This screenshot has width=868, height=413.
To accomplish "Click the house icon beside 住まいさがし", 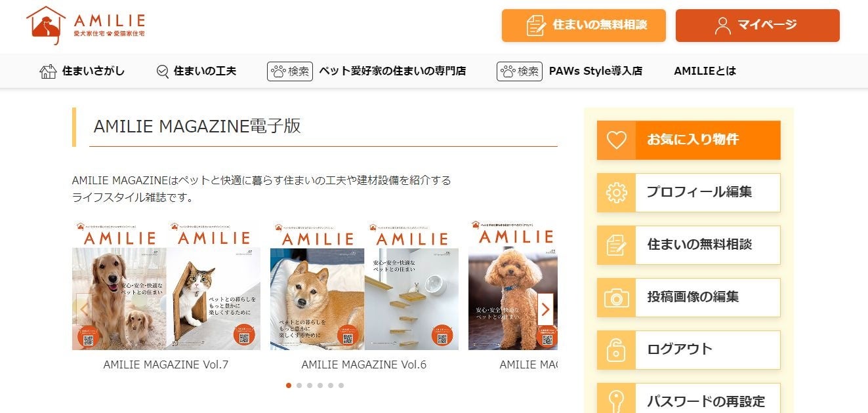I will coord(48,71).
